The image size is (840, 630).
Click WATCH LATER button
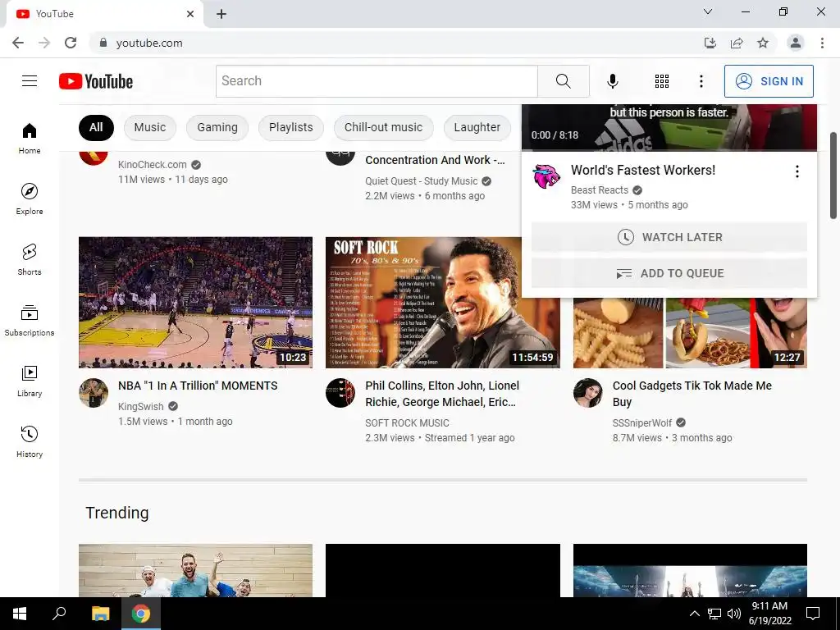tap(669, 237)
